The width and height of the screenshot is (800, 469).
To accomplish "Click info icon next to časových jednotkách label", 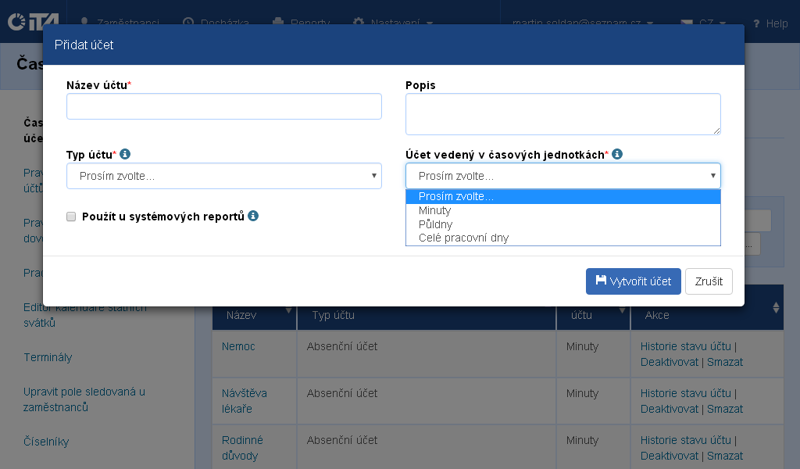I will [617, 155].
